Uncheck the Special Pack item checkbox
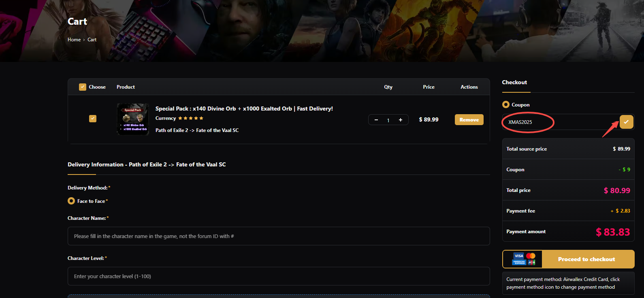The image size is (644, 298). (x=93, y=119)
